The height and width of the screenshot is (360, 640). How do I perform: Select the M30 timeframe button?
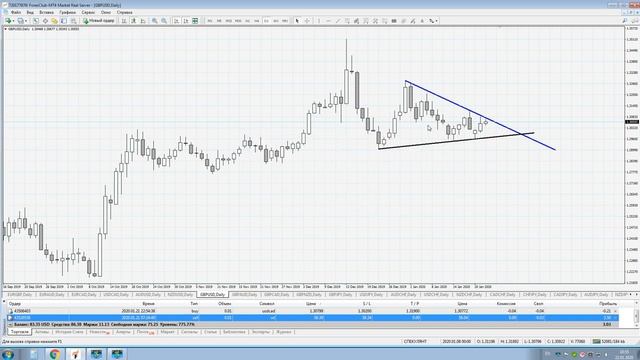point(238,21)
